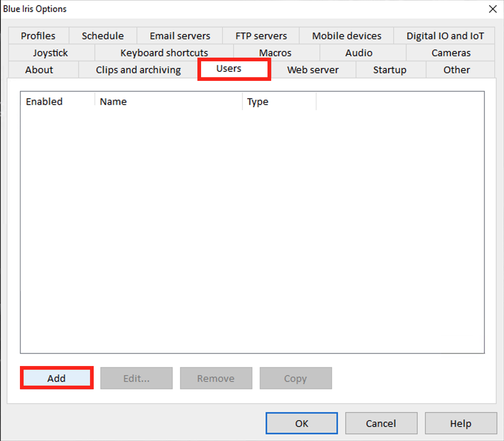The width and height of the screenshot is (504, 441).
Task: Open the Digital IO and IoT tab
Action: pyautogui.click(x=445, y=36)
